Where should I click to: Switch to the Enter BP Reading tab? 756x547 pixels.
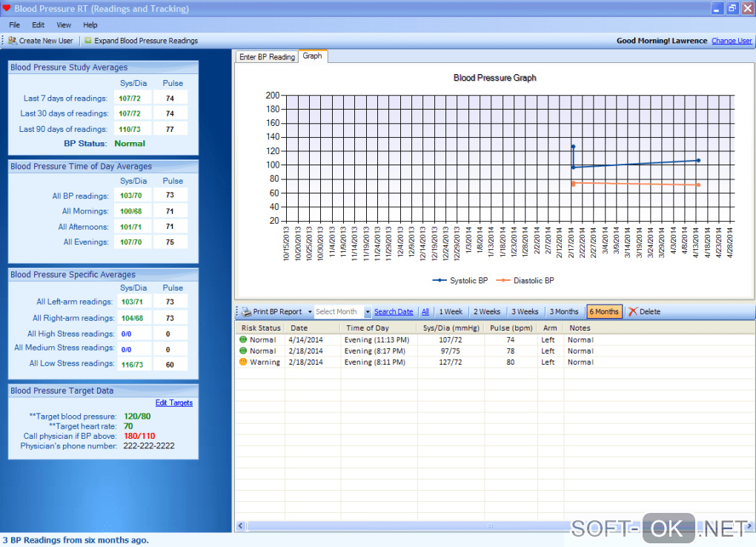pos(266,57)
